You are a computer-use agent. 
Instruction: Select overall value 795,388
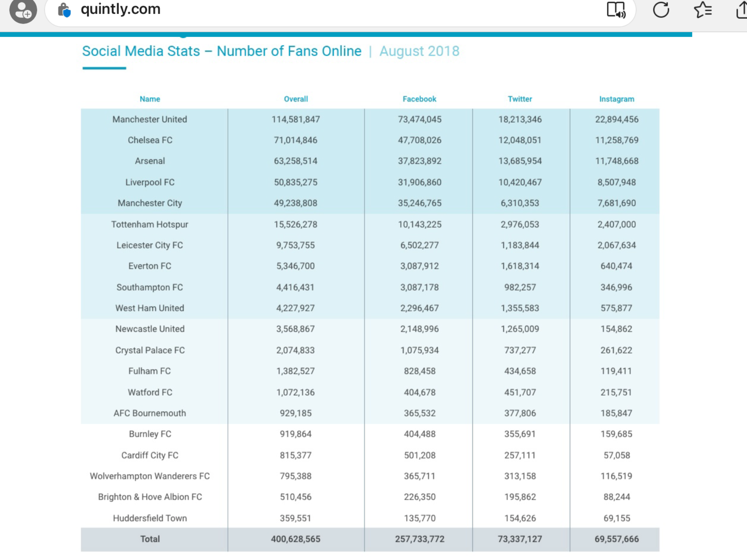296,476
